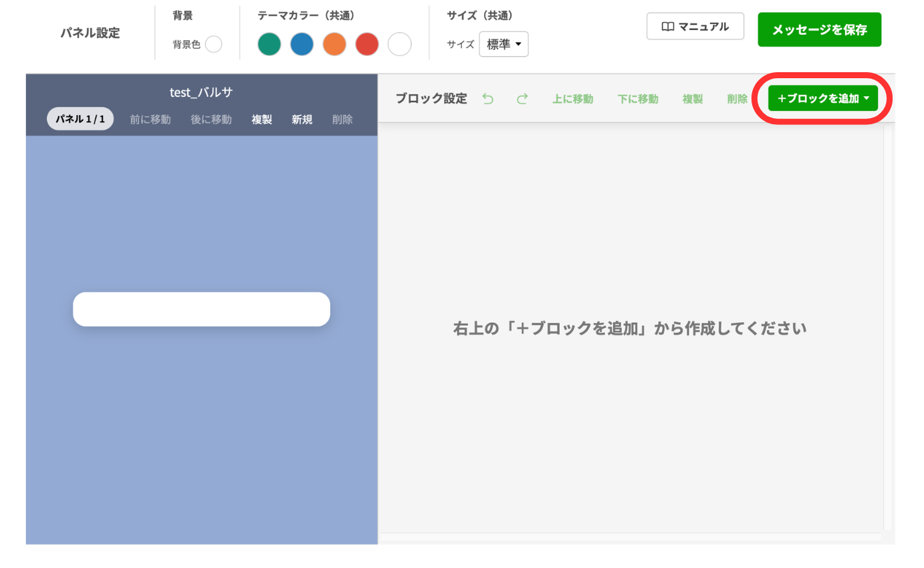The image size is (924, 568).
Task: Select the green theme color swatch
Action: (269, 44)
